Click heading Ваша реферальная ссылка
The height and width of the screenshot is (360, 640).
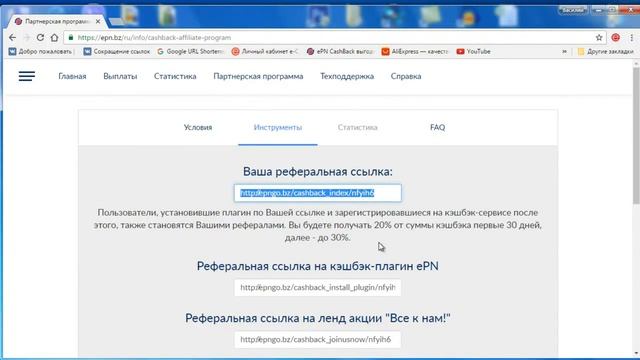[318, 171]
